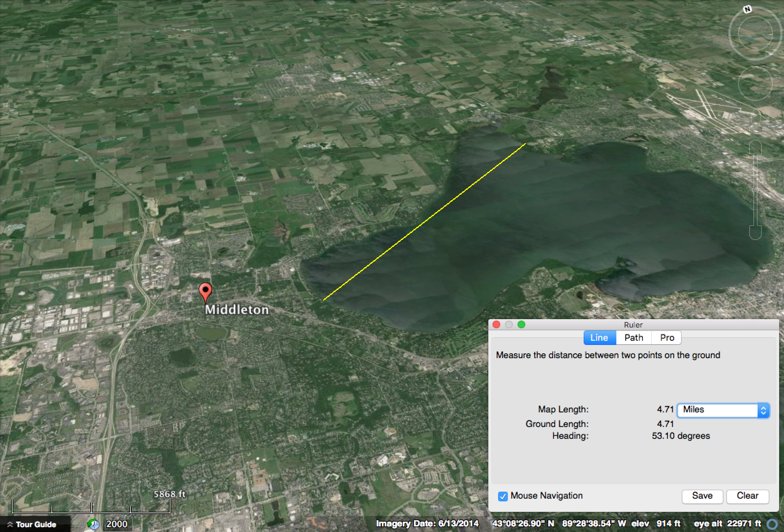Image resolution: width=784 pixels, height=532 pixels.
Task: Switch to the Path tab
Action: pos(633,338)
